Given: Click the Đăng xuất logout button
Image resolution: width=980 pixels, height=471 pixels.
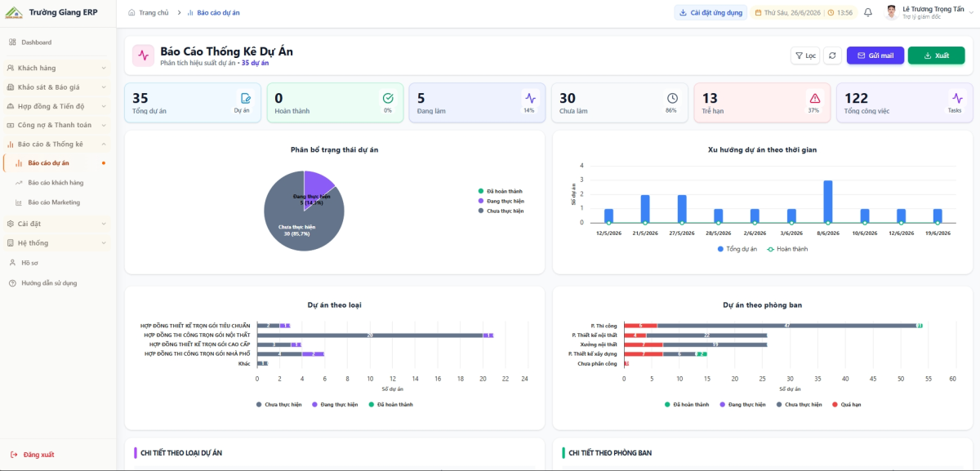Looking at the screenshot, I should 33,455.
